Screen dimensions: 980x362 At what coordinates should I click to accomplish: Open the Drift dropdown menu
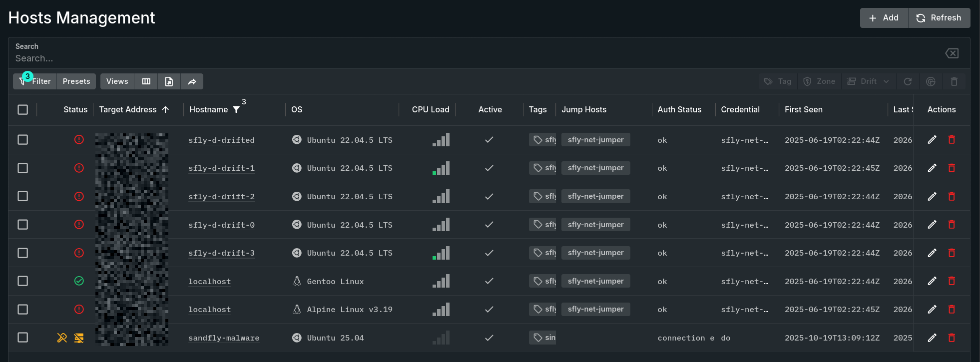coord(869,81)
